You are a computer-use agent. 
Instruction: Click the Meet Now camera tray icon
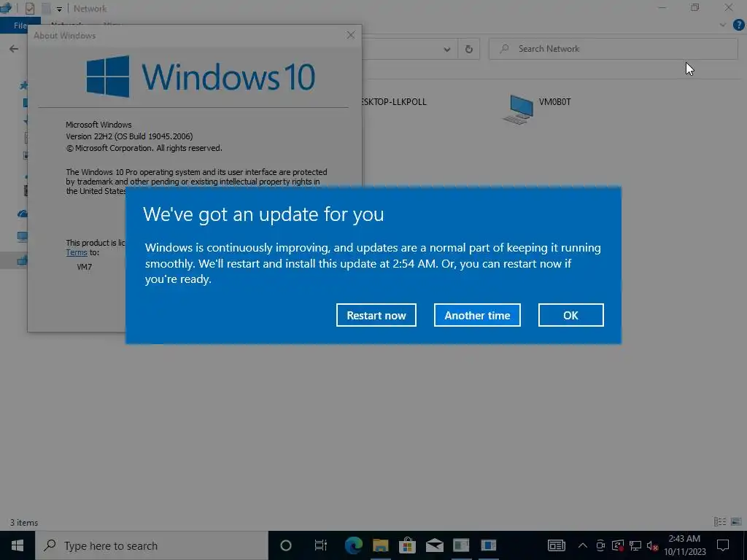coord(600,545)
